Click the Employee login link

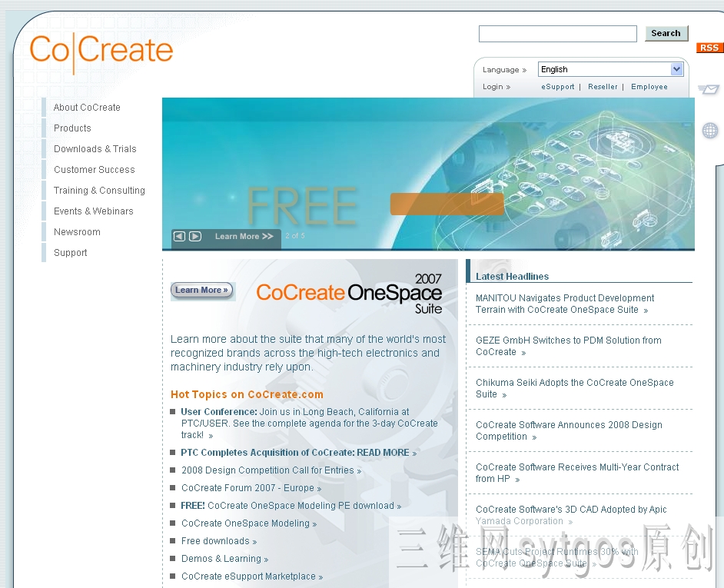coord(649,87)
